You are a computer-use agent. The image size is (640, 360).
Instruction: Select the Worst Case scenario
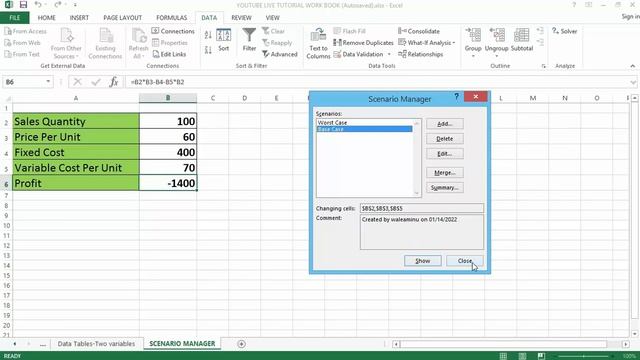tap(364, 122)
